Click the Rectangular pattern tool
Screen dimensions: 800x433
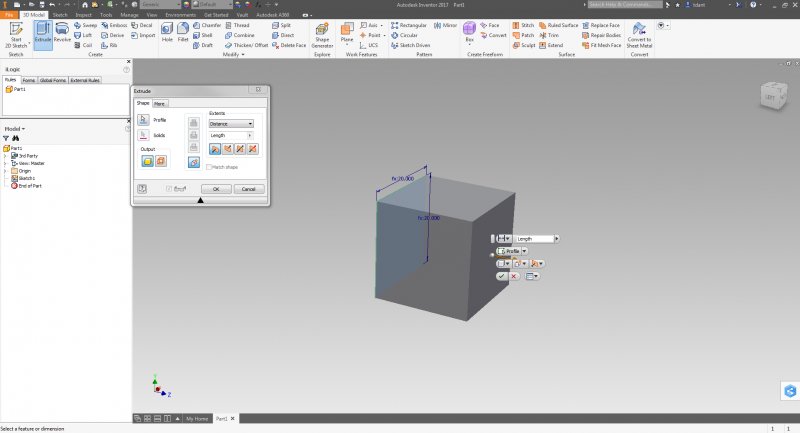(x=409, y=25)
